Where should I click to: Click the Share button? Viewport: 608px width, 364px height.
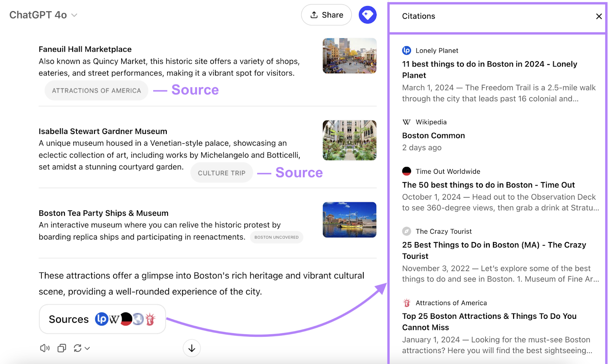tap(326, 15)
